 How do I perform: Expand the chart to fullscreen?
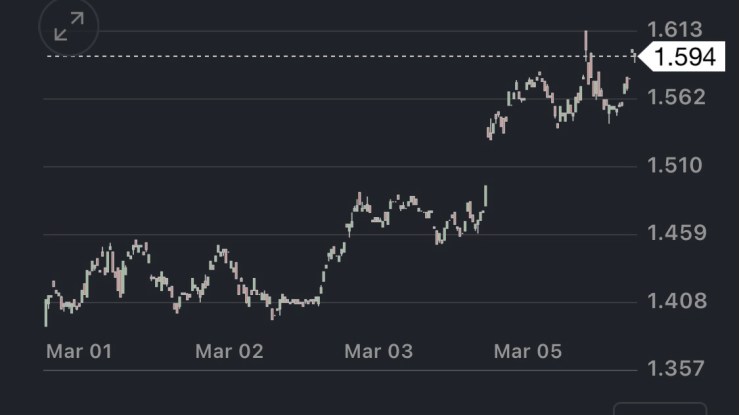pyautogui.click(x=69, y=30)
